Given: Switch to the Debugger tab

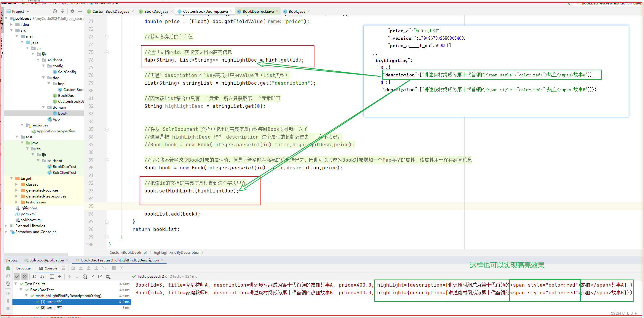Looking at the screenshot, I should 24,268.
